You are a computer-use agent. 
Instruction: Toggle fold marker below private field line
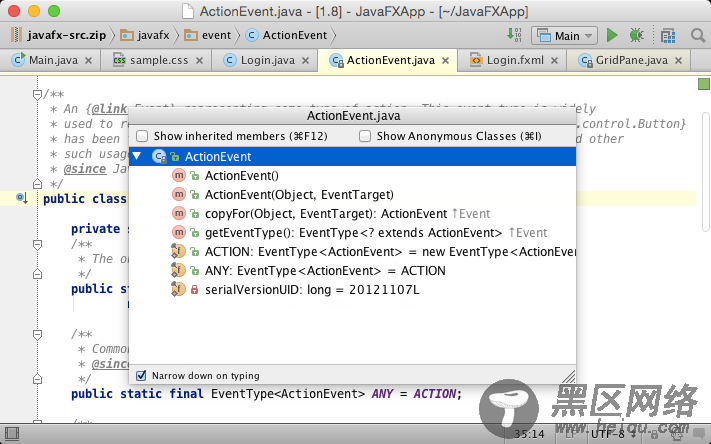(x=37, y=244)
